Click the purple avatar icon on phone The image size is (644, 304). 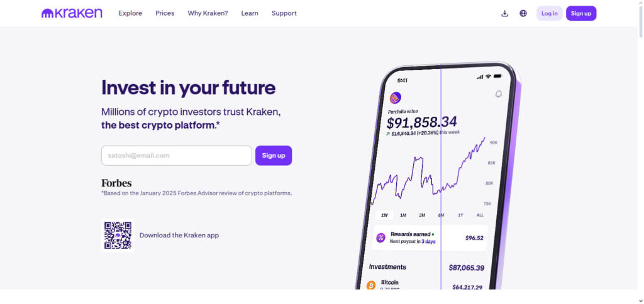pos(396,97)
